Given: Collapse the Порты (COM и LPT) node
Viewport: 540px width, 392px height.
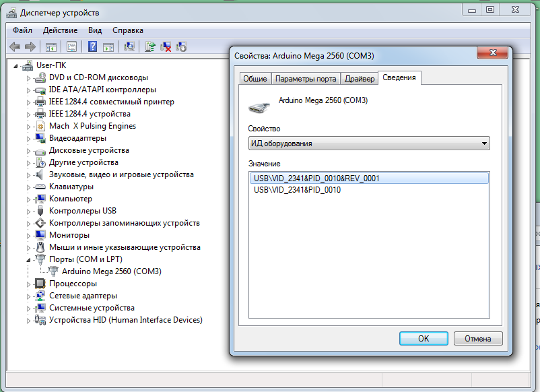Looking at the screenshot, I should point(28,260).
